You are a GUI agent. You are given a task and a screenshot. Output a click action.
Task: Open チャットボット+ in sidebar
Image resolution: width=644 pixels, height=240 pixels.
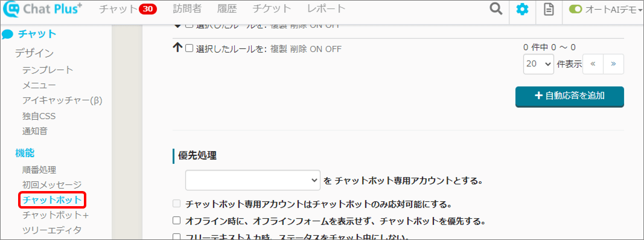coord(56,215)
